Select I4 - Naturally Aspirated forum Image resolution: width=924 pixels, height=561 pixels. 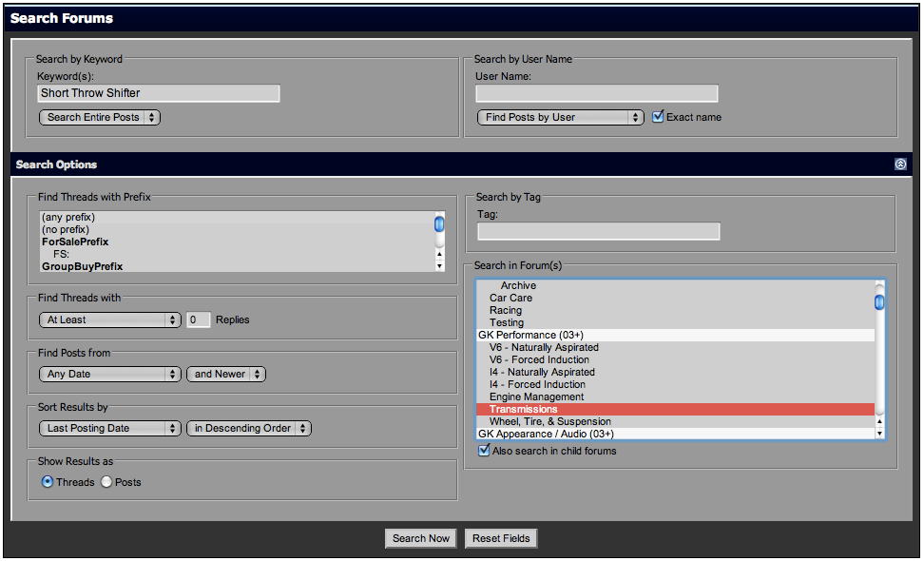pyautogui.click(x=675, y=373)
